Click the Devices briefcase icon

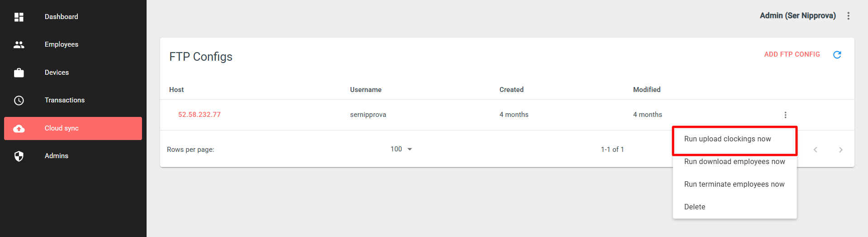click(19, 73)
